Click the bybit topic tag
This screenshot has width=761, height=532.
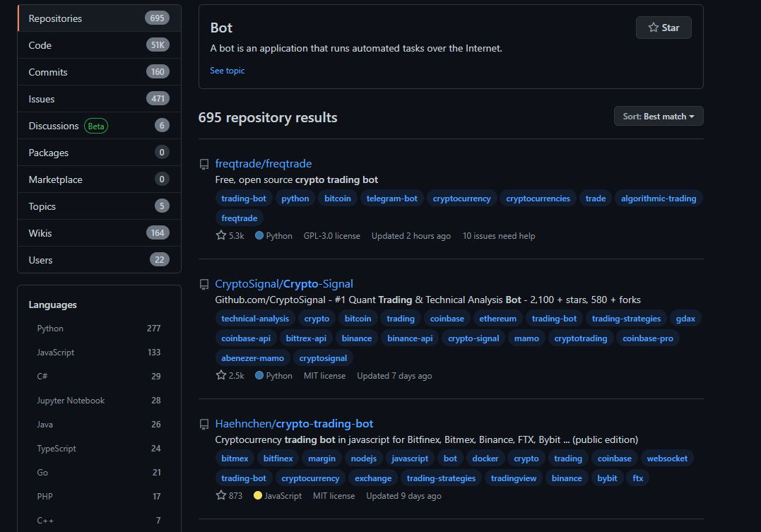coord(607,478)
